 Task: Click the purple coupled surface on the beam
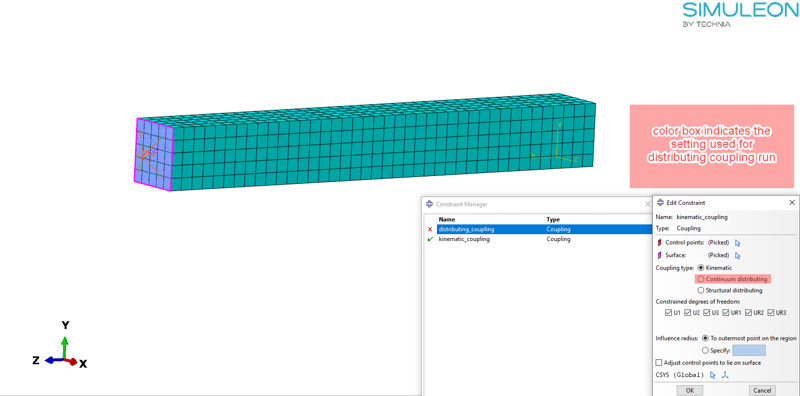tap(154, 151)
